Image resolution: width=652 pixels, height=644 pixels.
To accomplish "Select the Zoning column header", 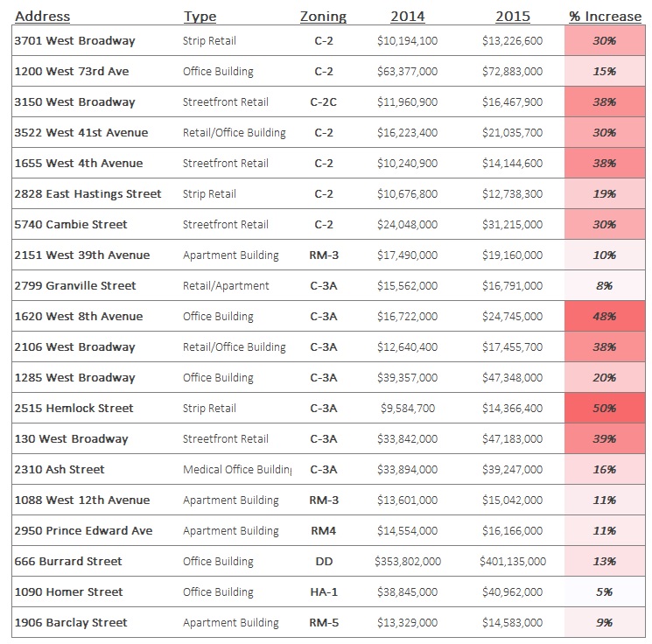I will pos(323,17).
